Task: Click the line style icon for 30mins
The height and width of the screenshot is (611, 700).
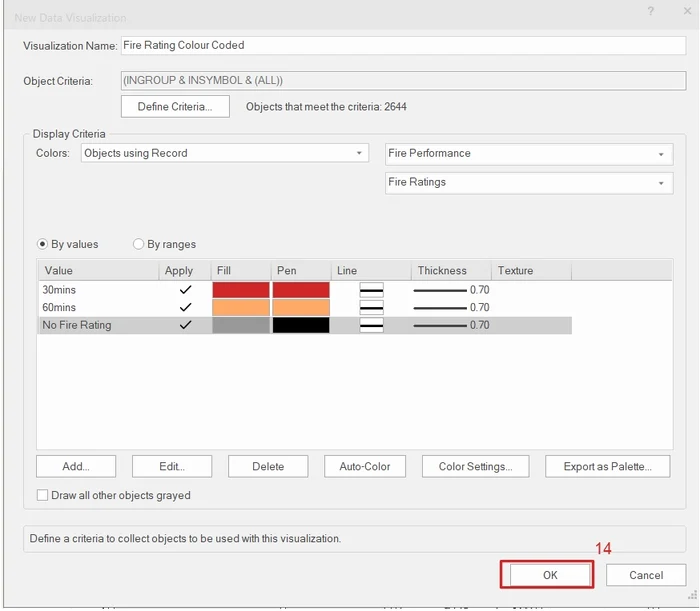Action: (371, 290)
